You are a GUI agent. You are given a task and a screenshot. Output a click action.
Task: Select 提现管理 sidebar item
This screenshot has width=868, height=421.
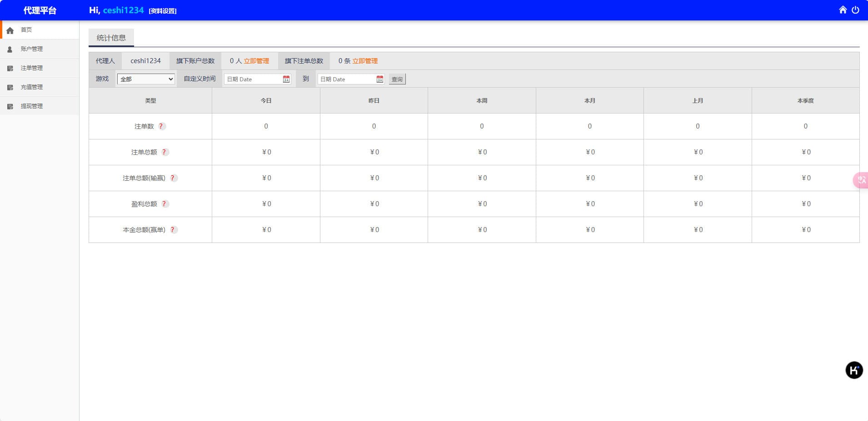coord(31,106)
